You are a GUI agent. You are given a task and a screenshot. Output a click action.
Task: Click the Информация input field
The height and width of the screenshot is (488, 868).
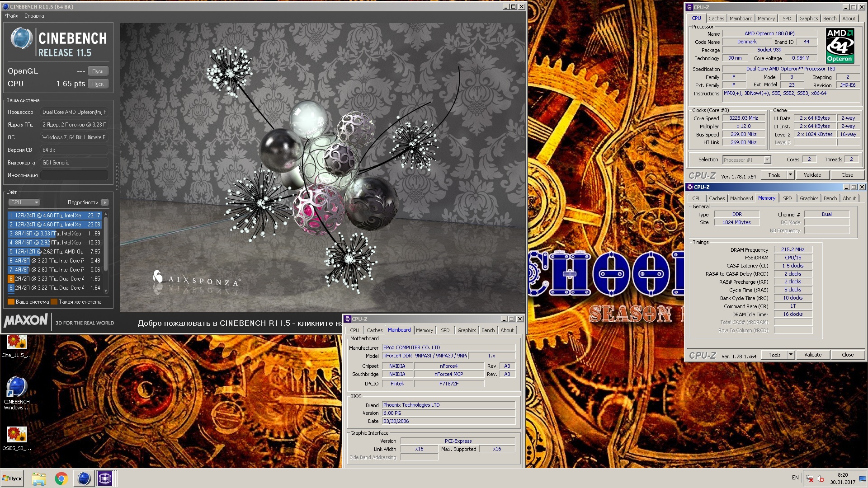click(x=75, y=175)
